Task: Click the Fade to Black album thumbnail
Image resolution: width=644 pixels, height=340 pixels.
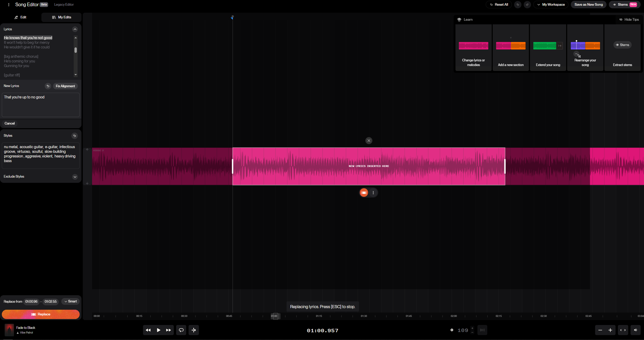Action: 9,330
